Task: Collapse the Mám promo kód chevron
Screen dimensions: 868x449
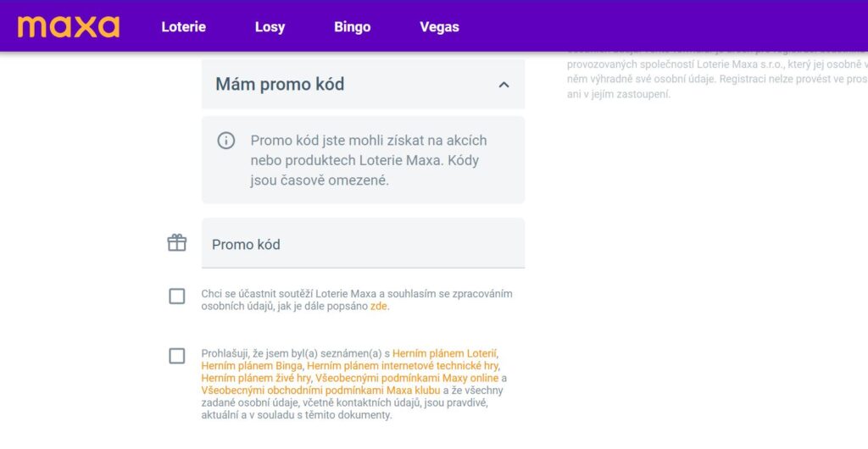Action: [504, 85]
